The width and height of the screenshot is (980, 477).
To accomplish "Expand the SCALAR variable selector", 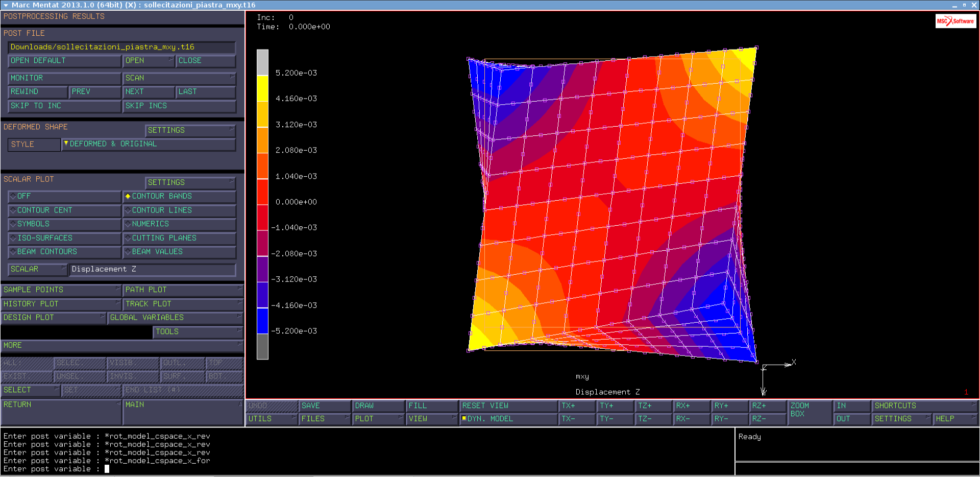I will [38, 269].
